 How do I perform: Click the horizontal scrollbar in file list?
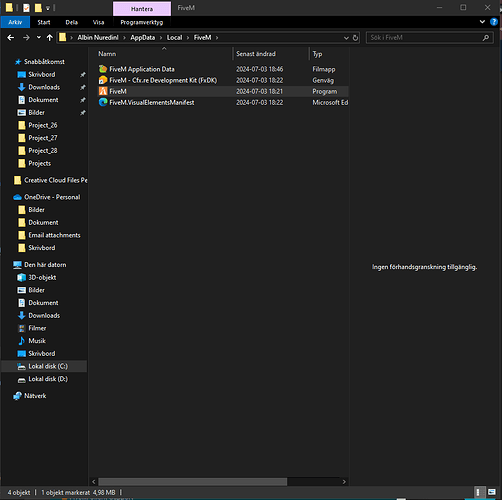pos(192,482)
